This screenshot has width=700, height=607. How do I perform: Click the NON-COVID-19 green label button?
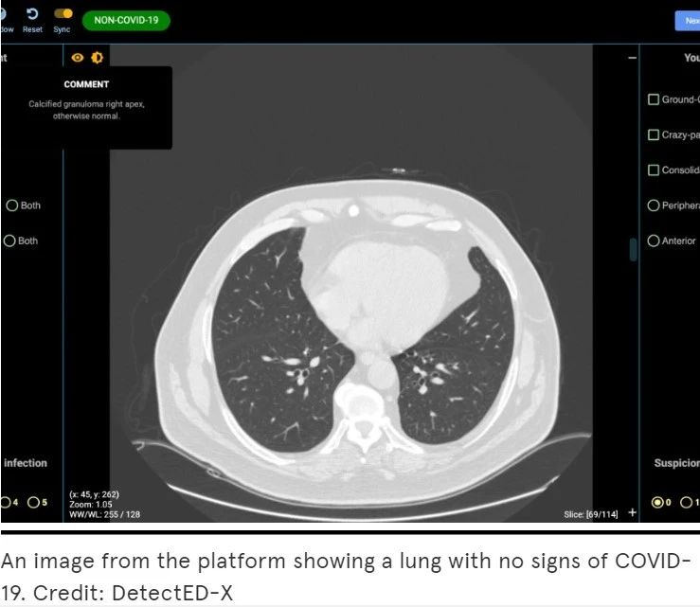[126, 19]
